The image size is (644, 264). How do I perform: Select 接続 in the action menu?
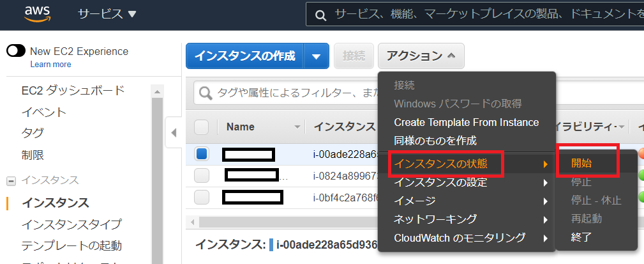(404, 86)
